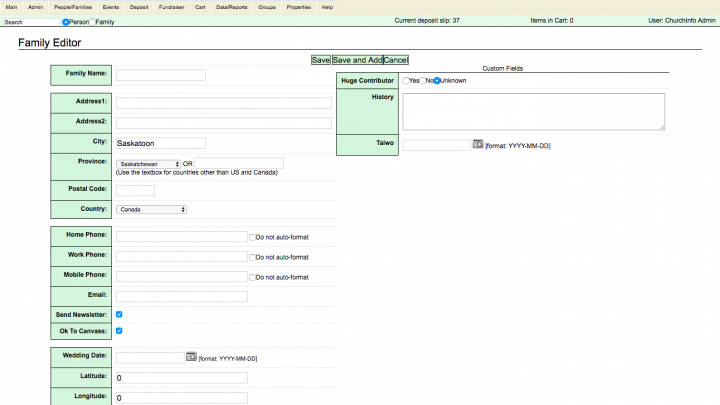Enable Home Phone do not auto-format
This screenshot has height=405, width=720.
[252, 237]
